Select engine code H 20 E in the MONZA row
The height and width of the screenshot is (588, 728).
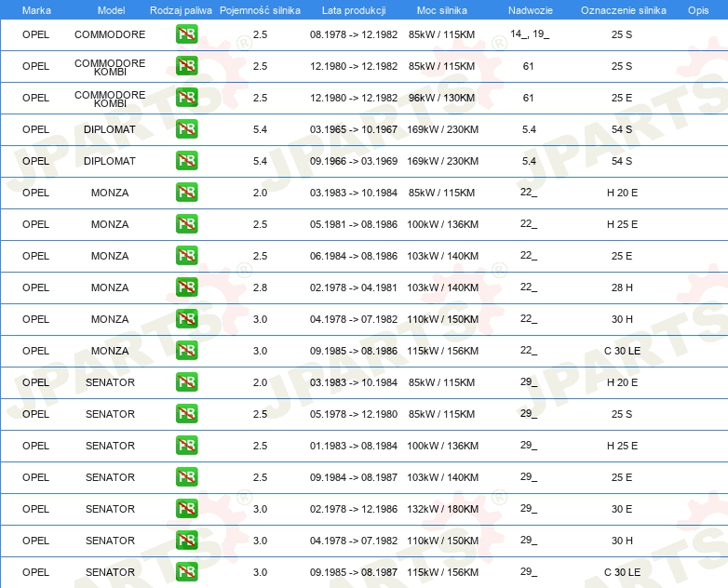[622, 193]
